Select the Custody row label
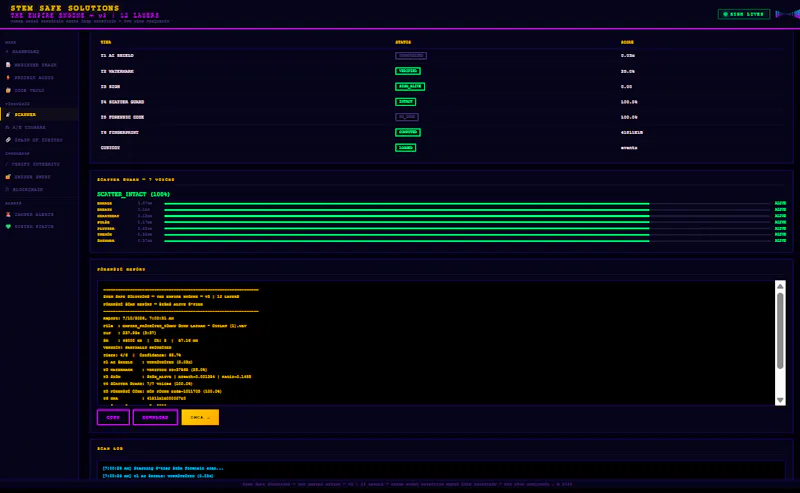The width and height of the screenshot is (800, 493). click(110, 148)
